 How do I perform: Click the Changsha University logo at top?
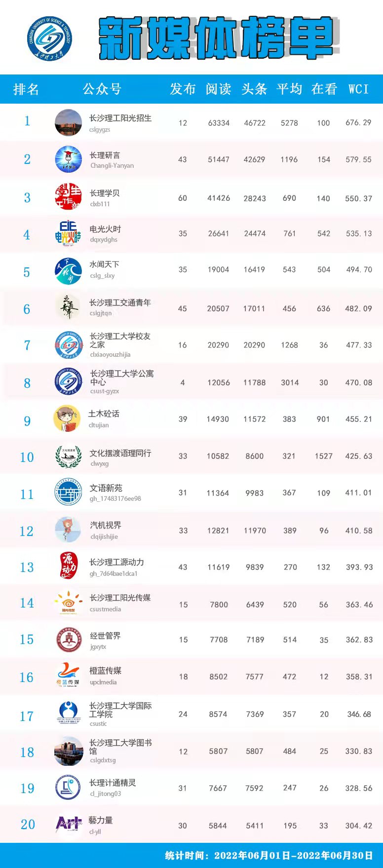pyautogui.click(x=50, y=38)
